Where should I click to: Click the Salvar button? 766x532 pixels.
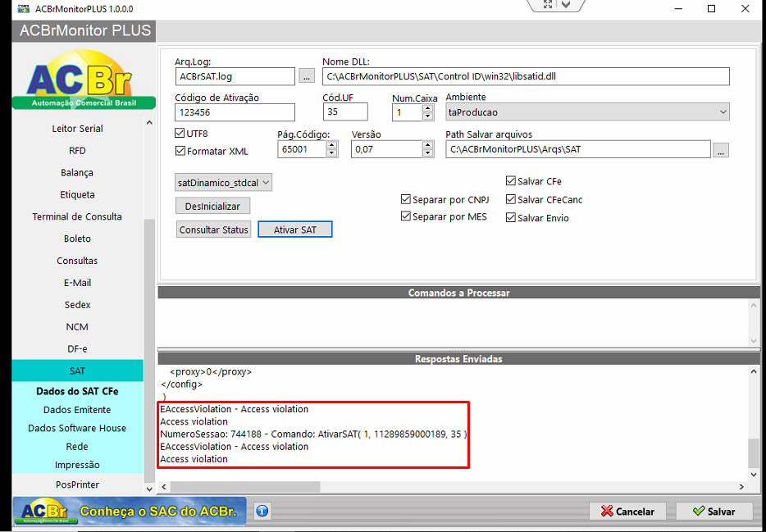click(x=714, y=511)
